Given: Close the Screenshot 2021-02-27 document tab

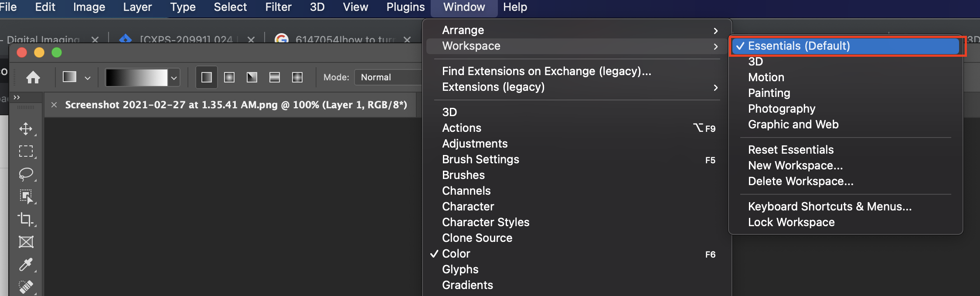Looking at the screenshot, I should 54,105.
